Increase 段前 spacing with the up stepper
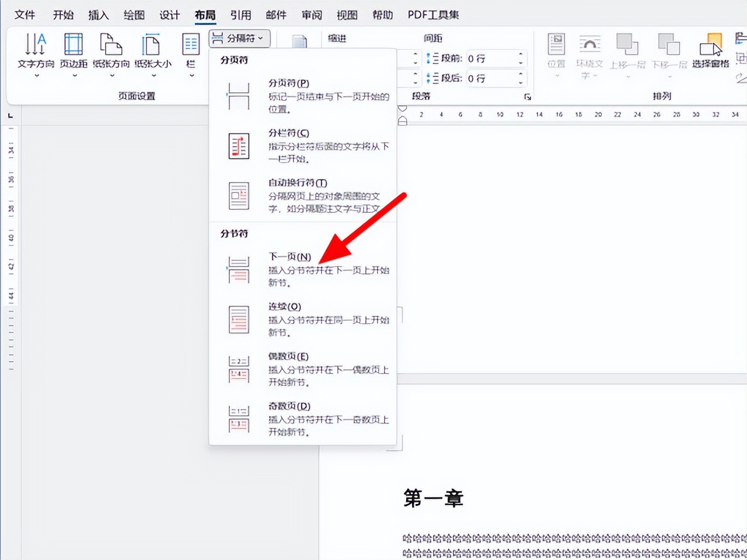747x560 pixels. pyautogui.click(x=519, y=54)
